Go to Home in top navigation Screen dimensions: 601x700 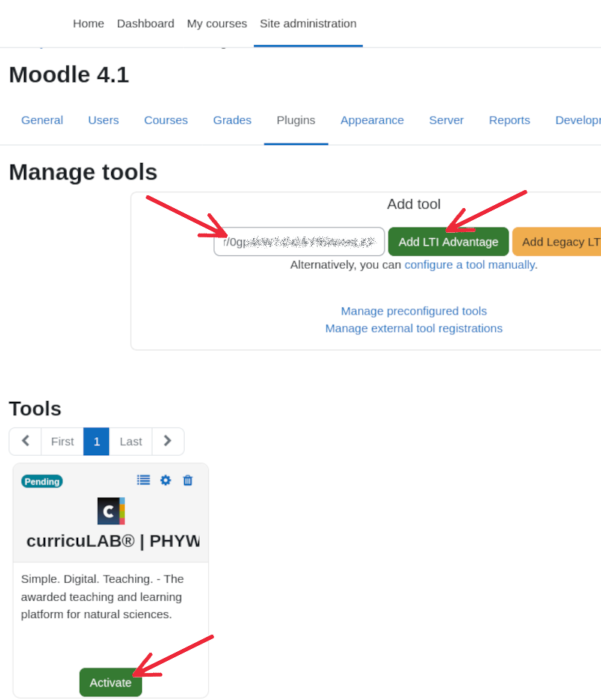click(x=89, y=23)
